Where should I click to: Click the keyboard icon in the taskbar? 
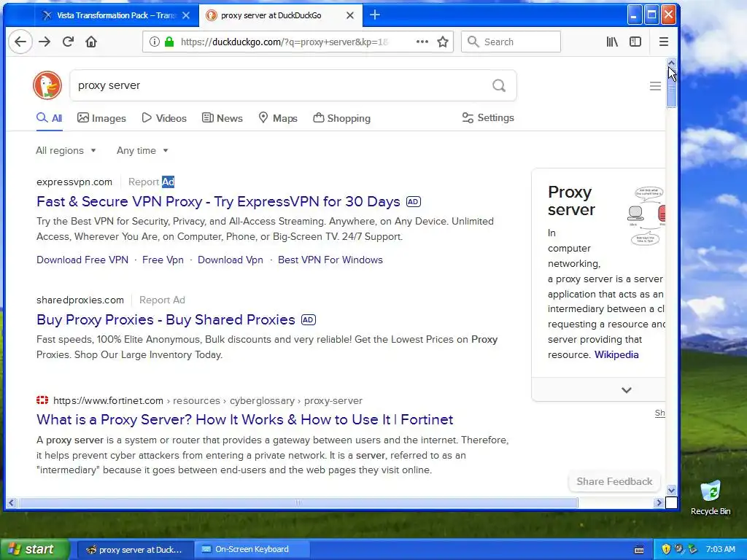point(639,550)
